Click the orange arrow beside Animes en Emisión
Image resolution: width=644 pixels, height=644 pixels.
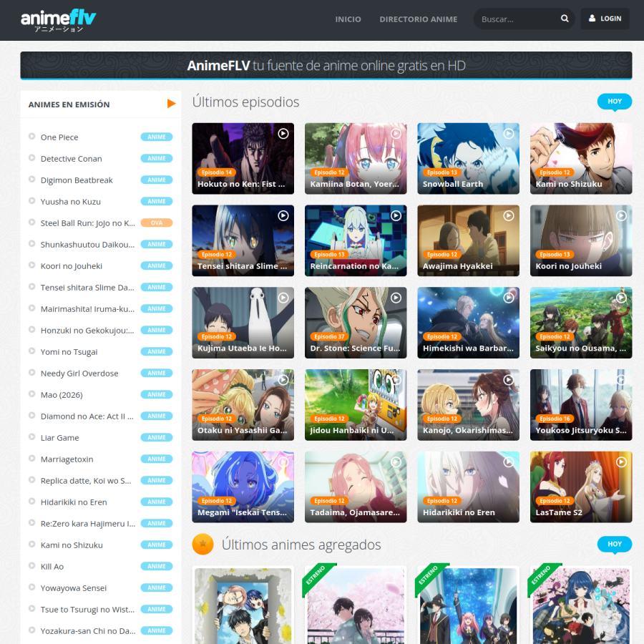tap(171, 104)
